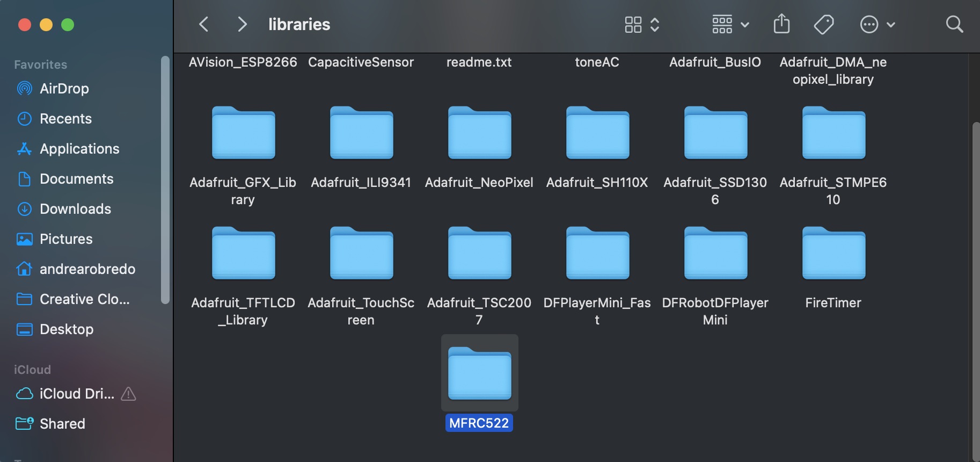The height and width of the screenshot is (462, 980).
Task: Click the readme.txt file label
Action: click(x=479, y=62)
